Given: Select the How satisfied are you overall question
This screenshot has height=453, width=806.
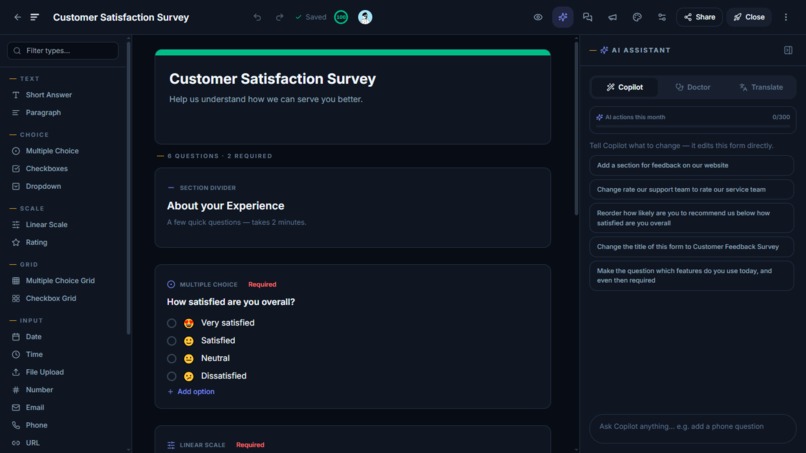Looking at the screenshot, I should click(231, 302).
